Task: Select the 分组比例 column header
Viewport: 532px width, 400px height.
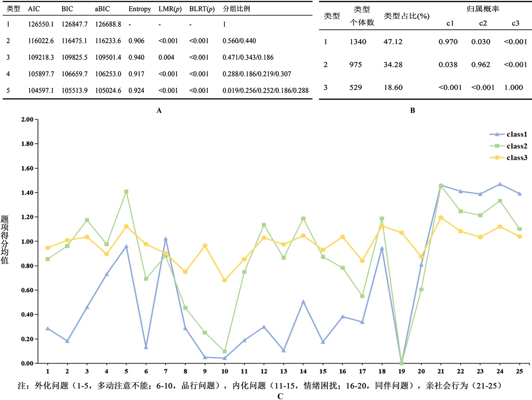Action: tap(236, 9)
